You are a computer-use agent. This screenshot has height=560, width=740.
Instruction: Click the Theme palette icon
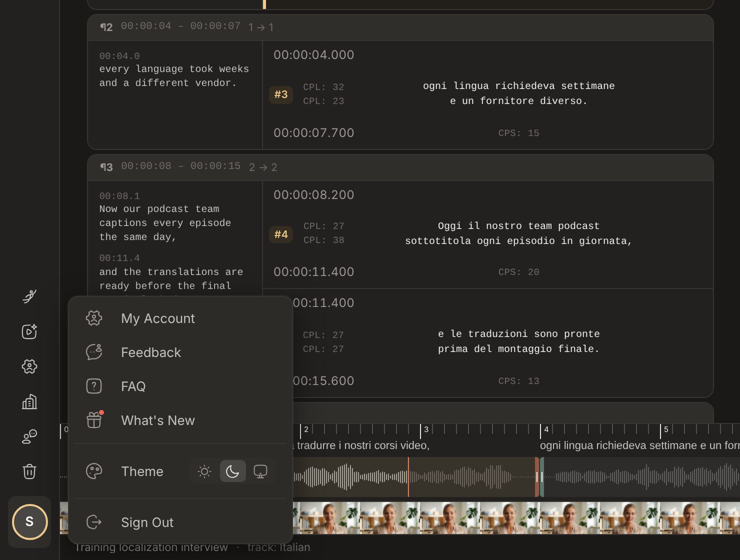click(x=94, y=471)
